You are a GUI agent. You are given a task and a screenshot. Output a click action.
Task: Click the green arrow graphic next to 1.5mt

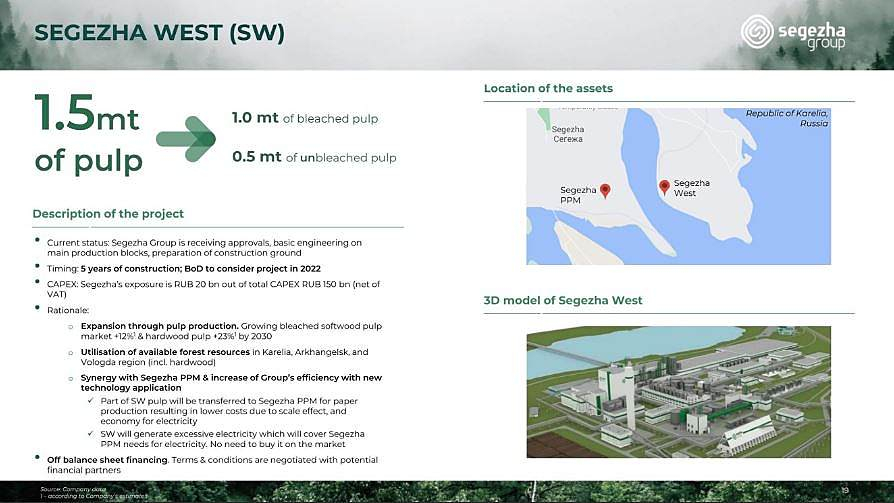tap(186, 139)
